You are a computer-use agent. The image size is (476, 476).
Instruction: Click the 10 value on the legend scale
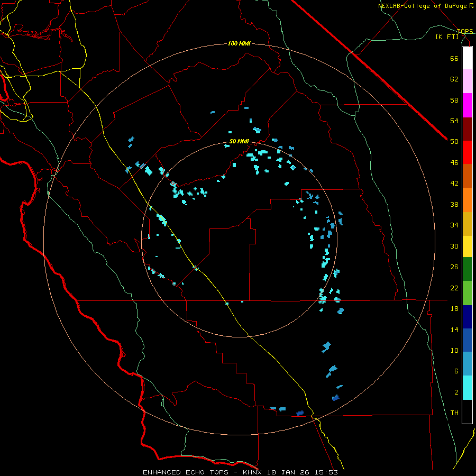click(454, 350)
